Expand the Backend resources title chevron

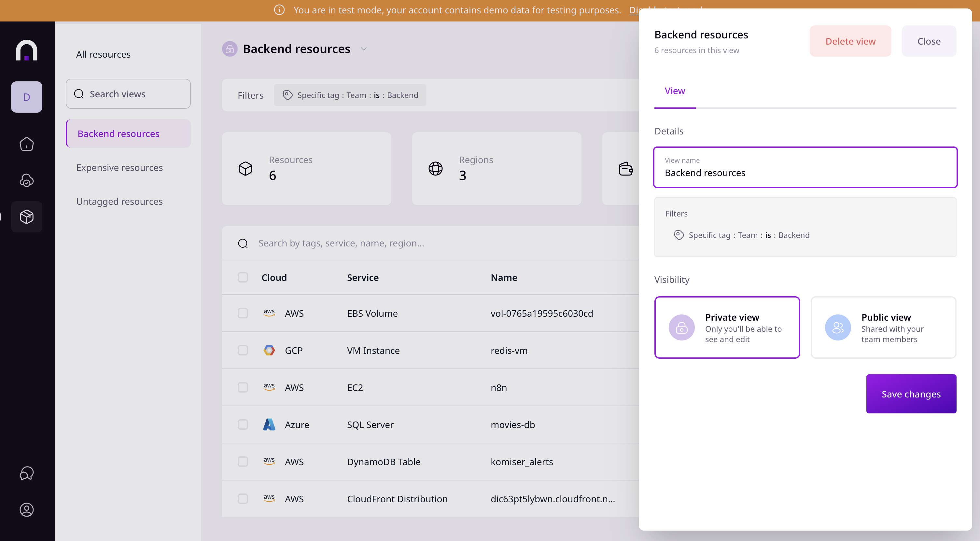363,49
